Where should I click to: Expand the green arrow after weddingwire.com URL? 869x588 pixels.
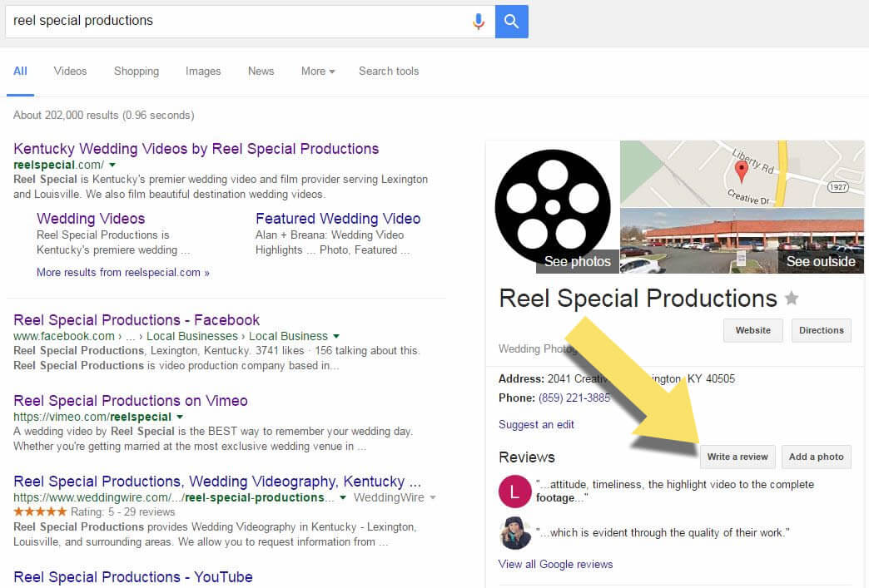tap(343, 497)
